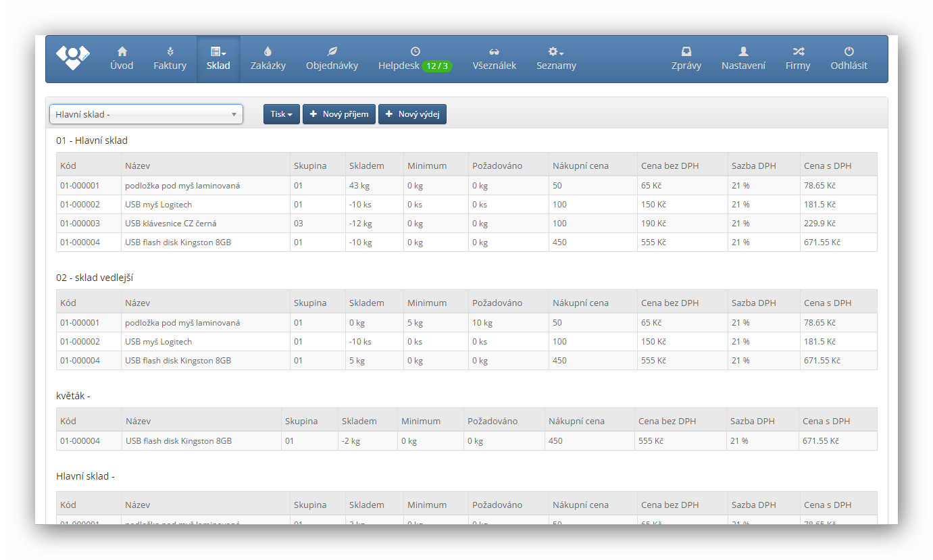Image resolution: width=933 pixels, height=560 pixels.
Task: Click the Nový příjem button
Action: click(x=338, y=114)
